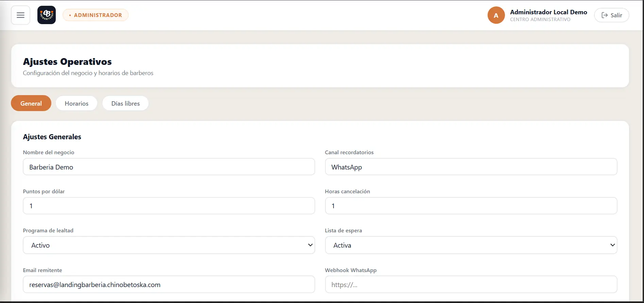This screenshot has width=644, height=303.
Task: Focus the Webhook WhatsApp URL field
Action: click(471, 284)
